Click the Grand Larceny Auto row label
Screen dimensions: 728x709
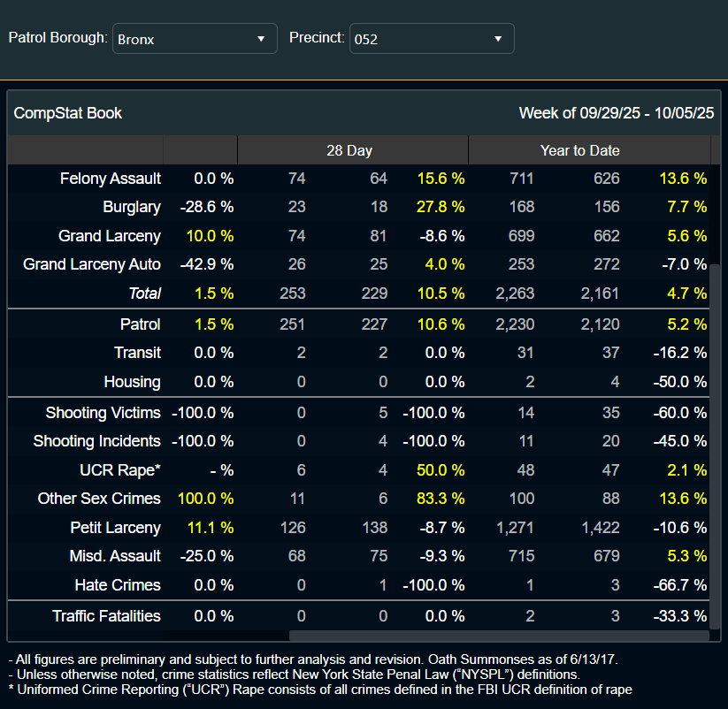(92, 263)
